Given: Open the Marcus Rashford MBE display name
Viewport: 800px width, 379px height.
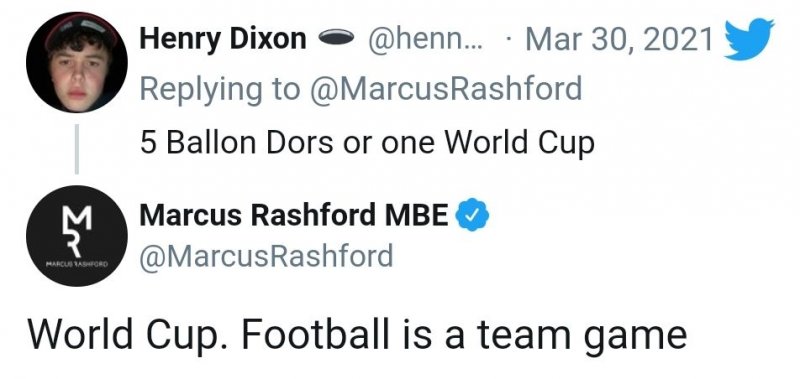Looking at the screenshot, I should click(x=294, y=215).
